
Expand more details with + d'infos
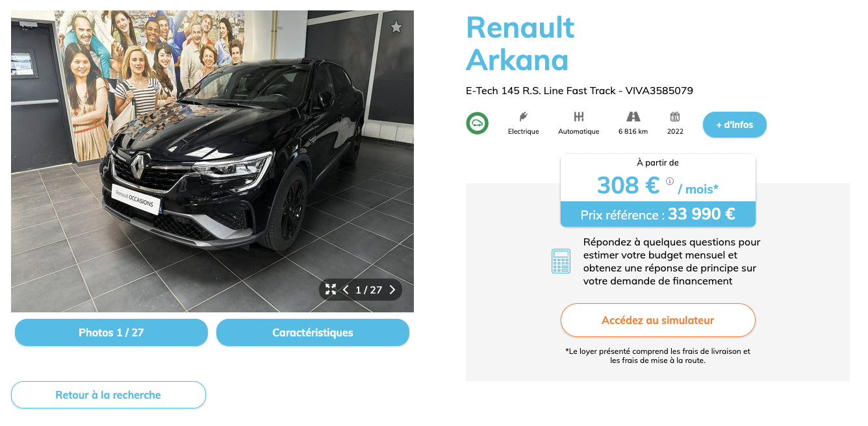tap(735, 125)
